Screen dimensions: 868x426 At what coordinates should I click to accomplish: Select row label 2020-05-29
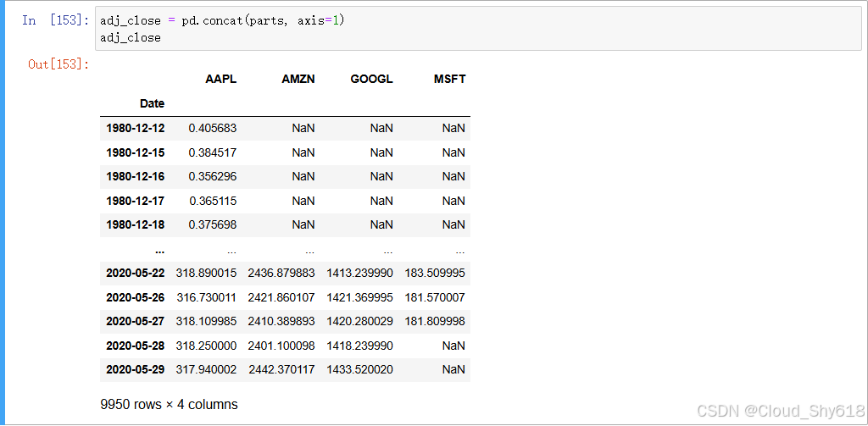pyautogui.click(x=135, y=369)
